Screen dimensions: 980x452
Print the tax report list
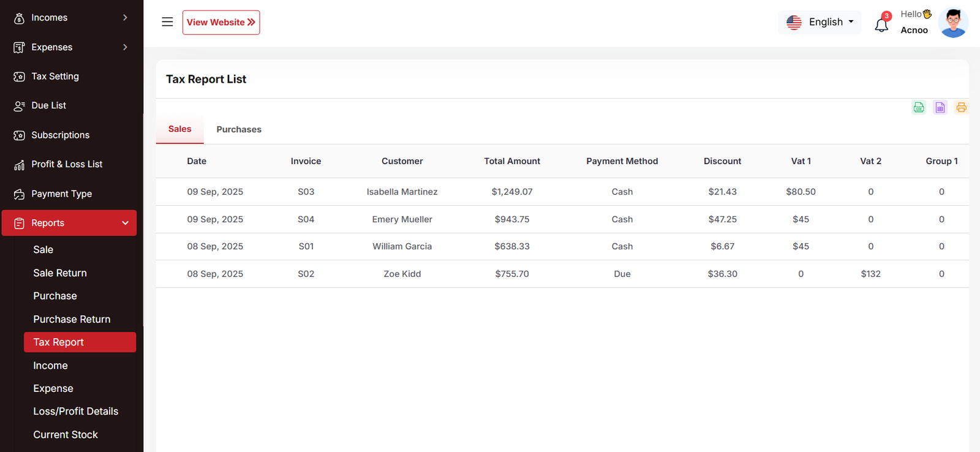pos(961,108)
